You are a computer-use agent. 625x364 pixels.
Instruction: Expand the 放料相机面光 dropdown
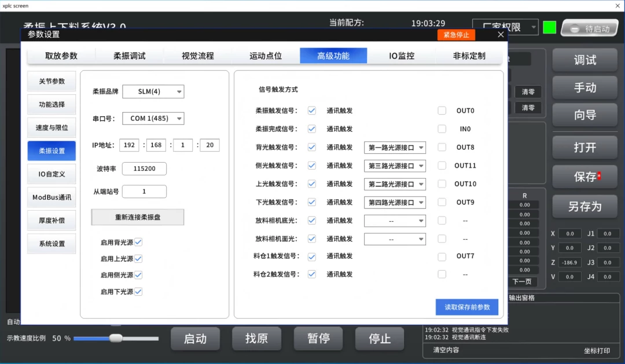coord(395,239)
